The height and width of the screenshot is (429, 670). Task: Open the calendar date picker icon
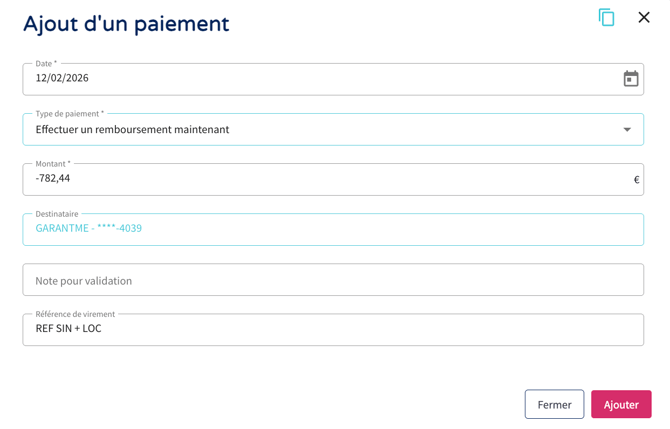click(630, 79)
